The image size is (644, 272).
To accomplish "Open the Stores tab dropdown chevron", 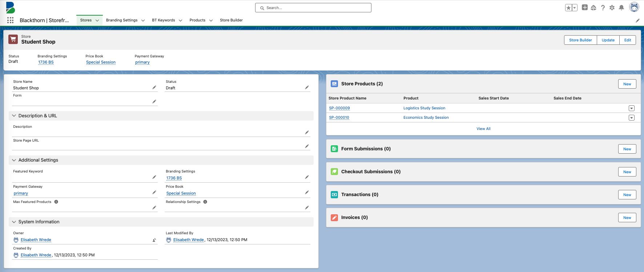I will pyautogui.click(x=97, y=21).
